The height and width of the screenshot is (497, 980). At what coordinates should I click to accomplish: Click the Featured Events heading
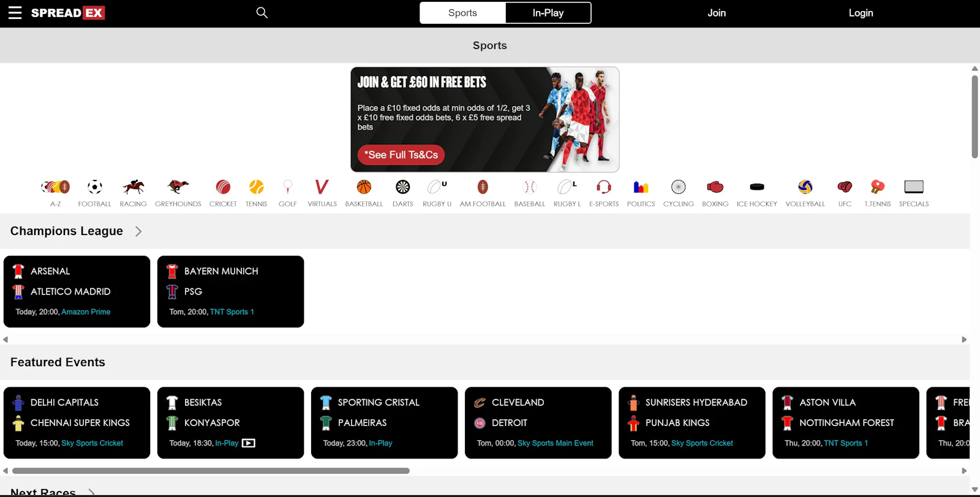(58, 362)
